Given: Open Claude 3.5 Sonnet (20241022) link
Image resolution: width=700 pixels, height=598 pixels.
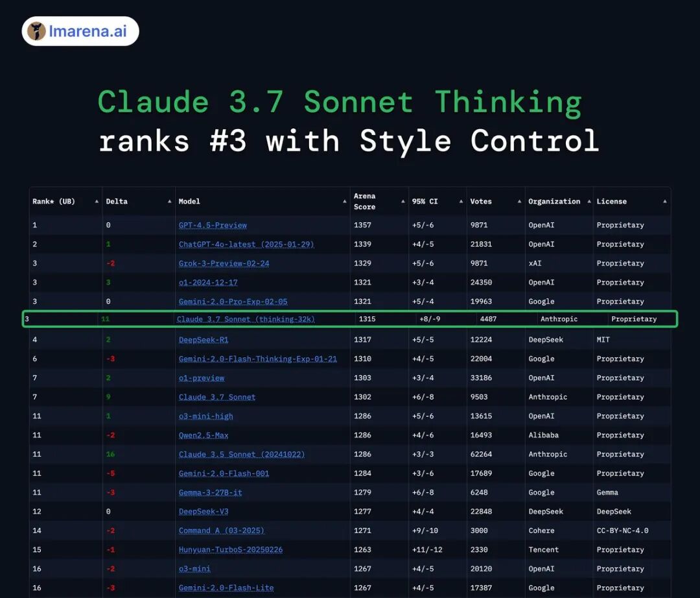Looking at the screenshot, I should click(242, 454).
